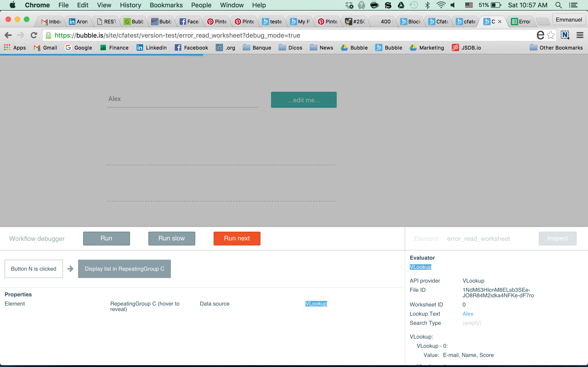Click the back navigation arrow
This screenshot has height=367, width=588.
[x=8, y=35]
